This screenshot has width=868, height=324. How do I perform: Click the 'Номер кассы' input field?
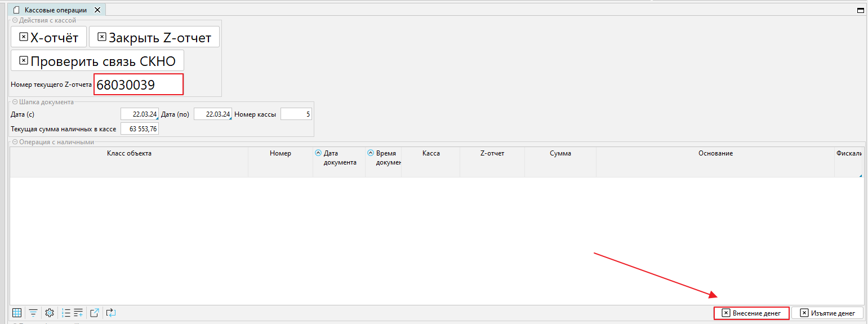296,114
